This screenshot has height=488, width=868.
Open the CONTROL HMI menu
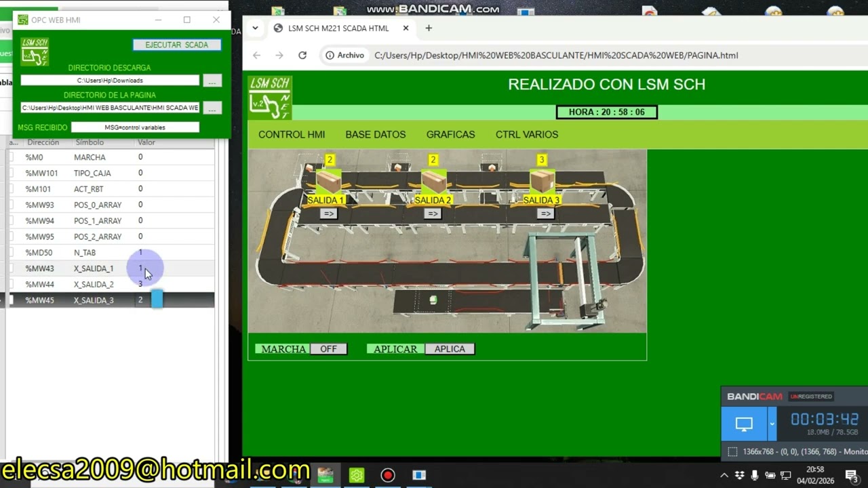292,134
